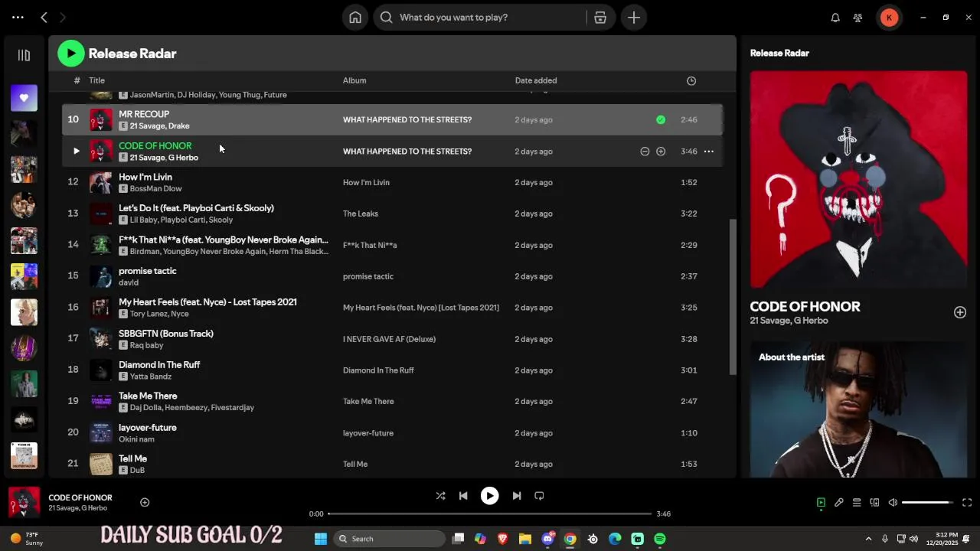Sort by the Date added column header
Viewport: 980px width, 551px height.
pos(536,80)
